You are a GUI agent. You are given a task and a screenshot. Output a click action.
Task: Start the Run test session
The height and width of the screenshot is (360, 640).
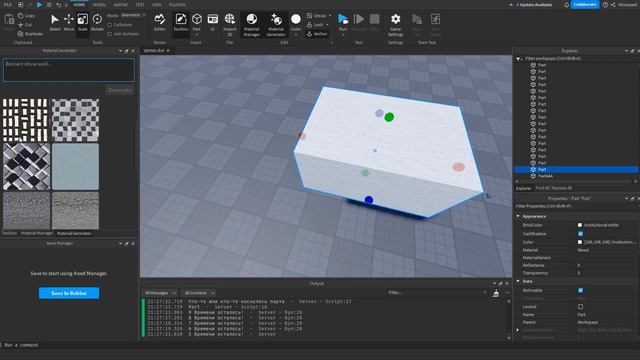coord(343,21)
